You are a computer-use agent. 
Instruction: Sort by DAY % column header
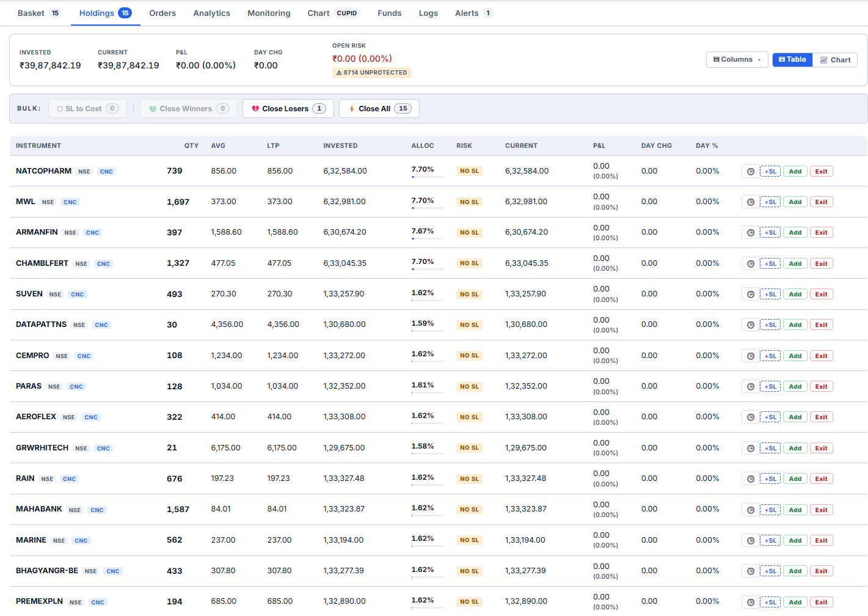(x=707, y=146)
